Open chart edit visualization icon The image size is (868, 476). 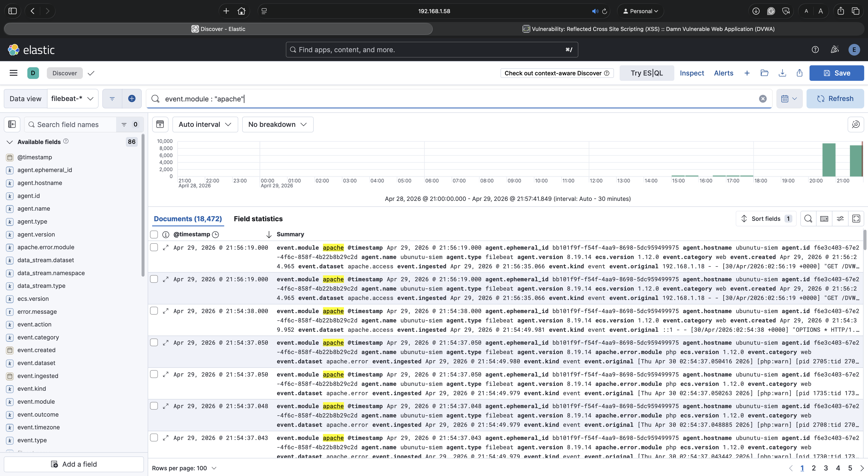[x=855, y=124]
